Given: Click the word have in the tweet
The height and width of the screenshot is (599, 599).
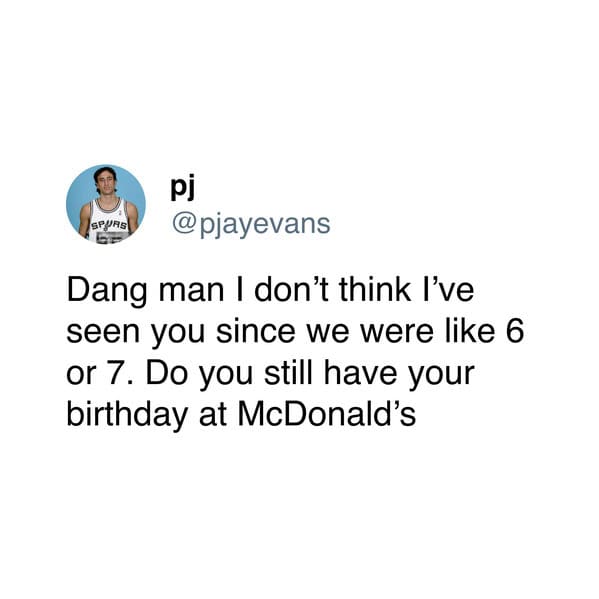Looking at the screenshot, I should tap(360, 372).
